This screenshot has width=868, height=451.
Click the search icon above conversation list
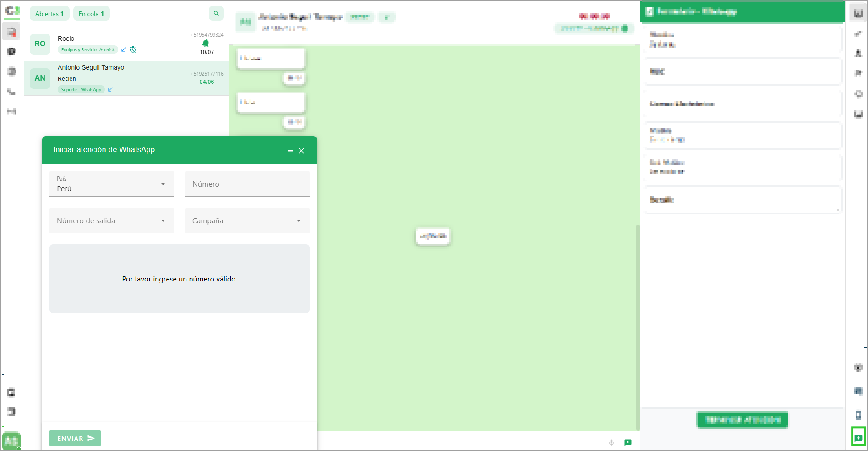point(216,14)
